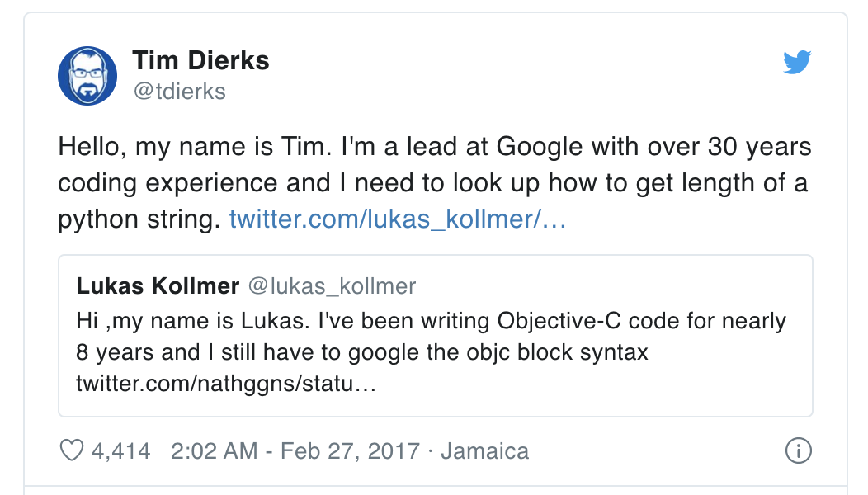Click the @tdierks handle
868x495 pixels.
click(x=179, y=91)
